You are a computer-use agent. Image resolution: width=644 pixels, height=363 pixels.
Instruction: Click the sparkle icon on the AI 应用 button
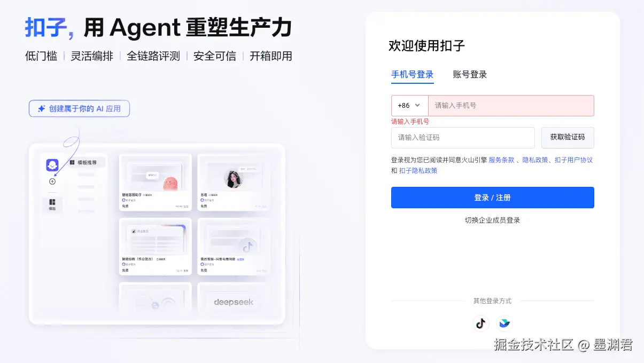[x=41, y=109]
